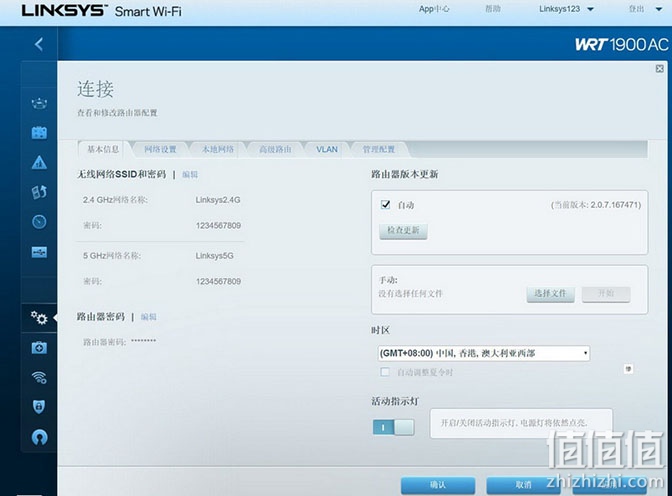
Task: Click the 没有选择任何文件 file status text
Action: pos(410,294)
